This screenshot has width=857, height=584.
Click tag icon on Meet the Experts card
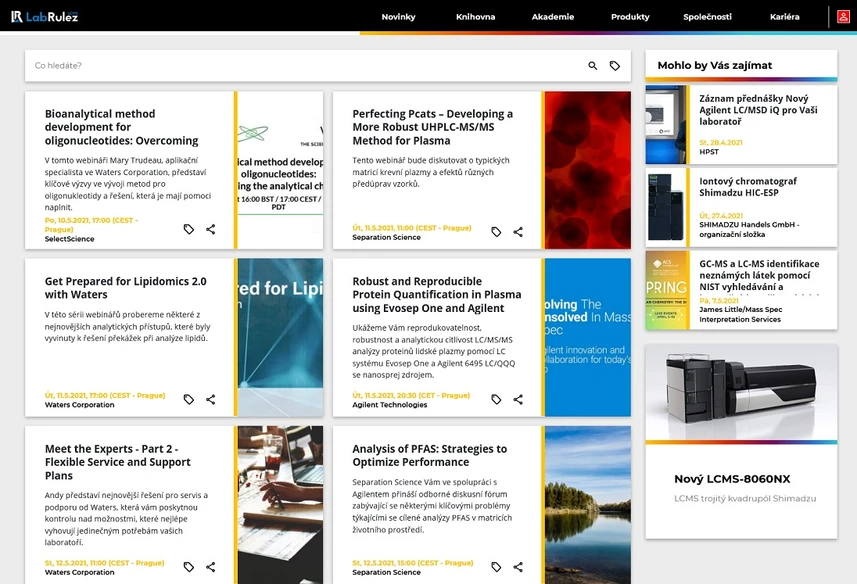[x=189, y=567]
